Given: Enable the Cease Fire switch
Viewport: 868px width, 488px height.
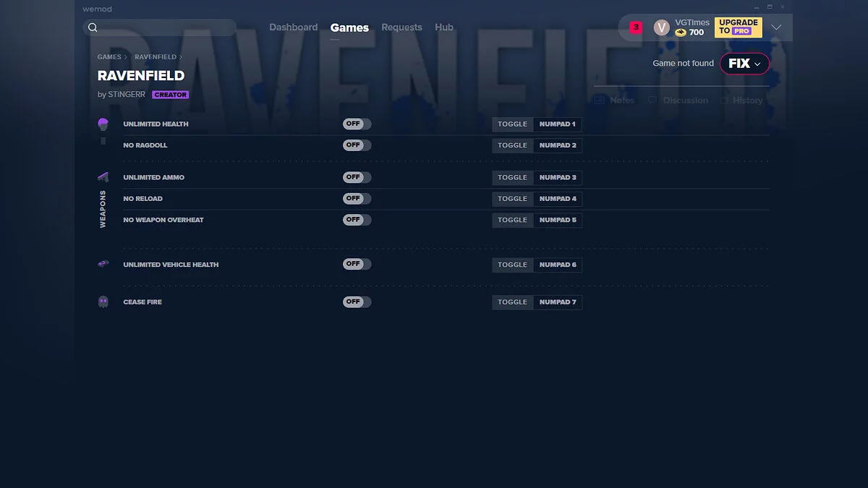Looking at the screenshot, I should pyautogui.click(x=357, y=301).
